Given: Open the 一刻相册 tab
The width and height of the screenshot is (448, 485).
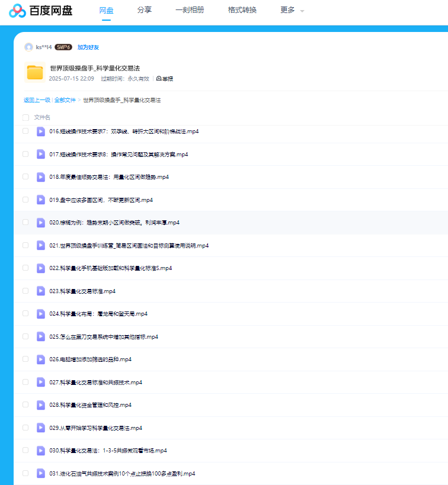Looking at the screenshot, I should click(190, 10).
